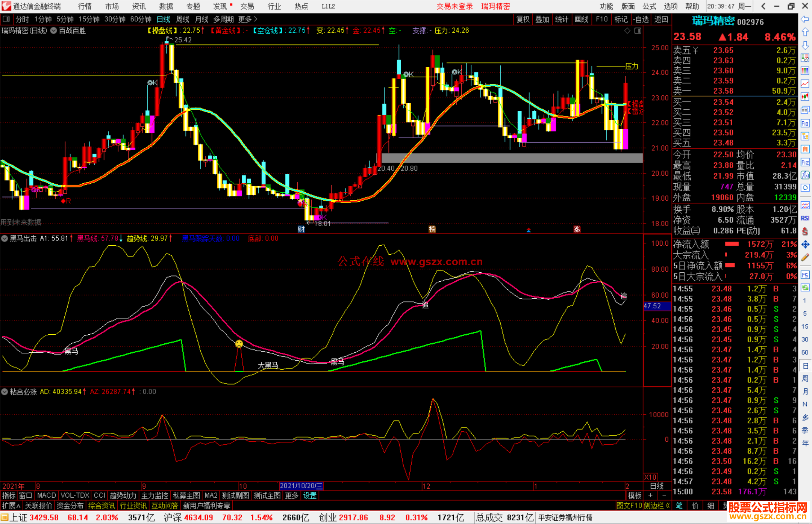Click the 复权 button

pyautogui.click(x=523, y=19)
